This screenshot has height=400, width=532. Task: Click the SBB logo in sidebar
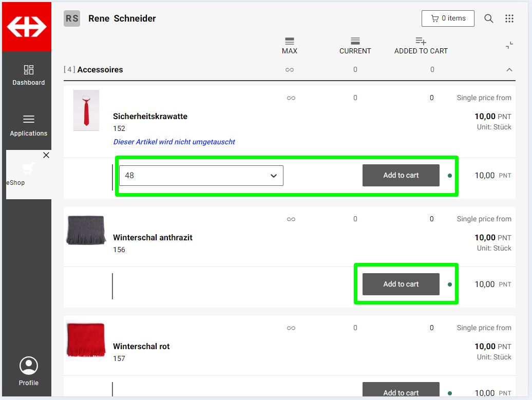point(27,27)
